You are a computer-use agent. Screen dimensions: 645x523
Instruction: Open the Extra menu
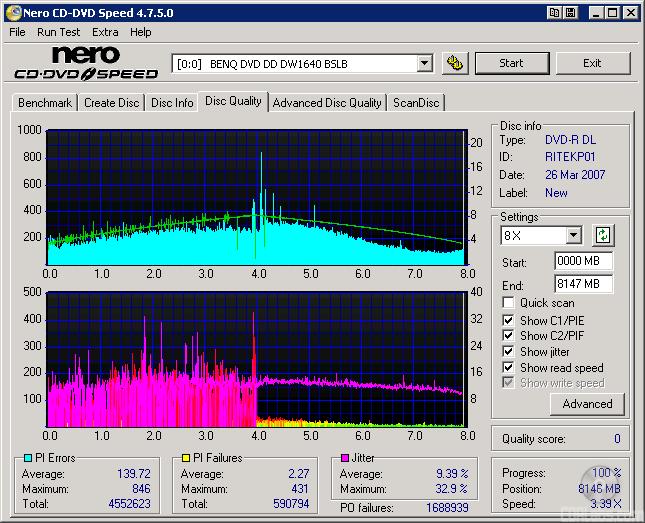[105, 32]
